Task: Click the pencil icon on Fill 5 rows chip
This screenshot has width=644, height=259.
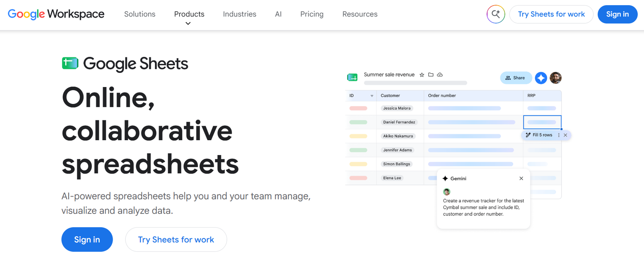Action: 528,135
